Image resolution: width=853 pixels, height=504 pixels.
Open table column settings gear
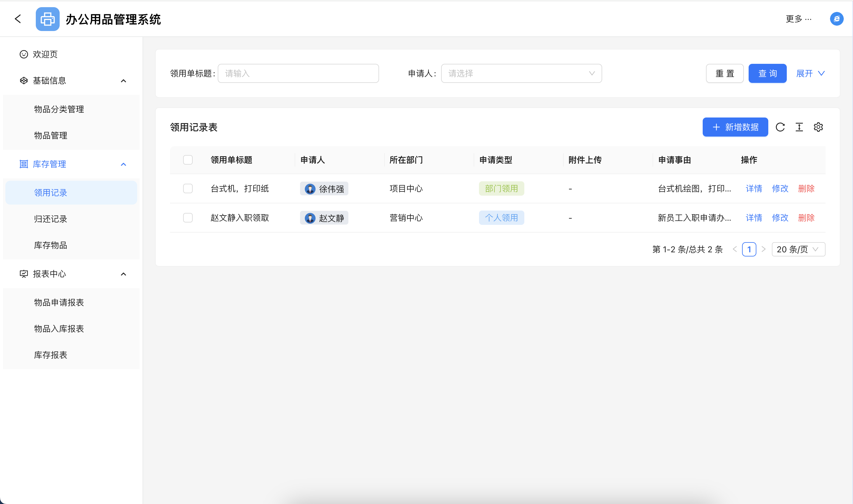(818, 127)
